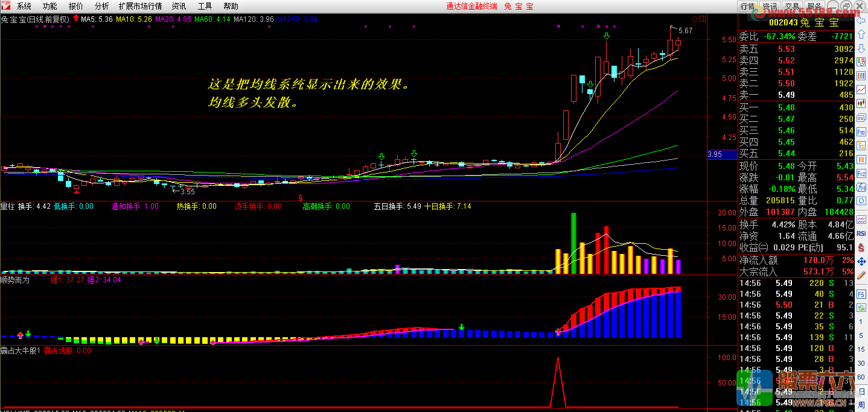868x412 pixels.
Task: Click the MA20: 4.85 indicator label
Action: (174, 19)
